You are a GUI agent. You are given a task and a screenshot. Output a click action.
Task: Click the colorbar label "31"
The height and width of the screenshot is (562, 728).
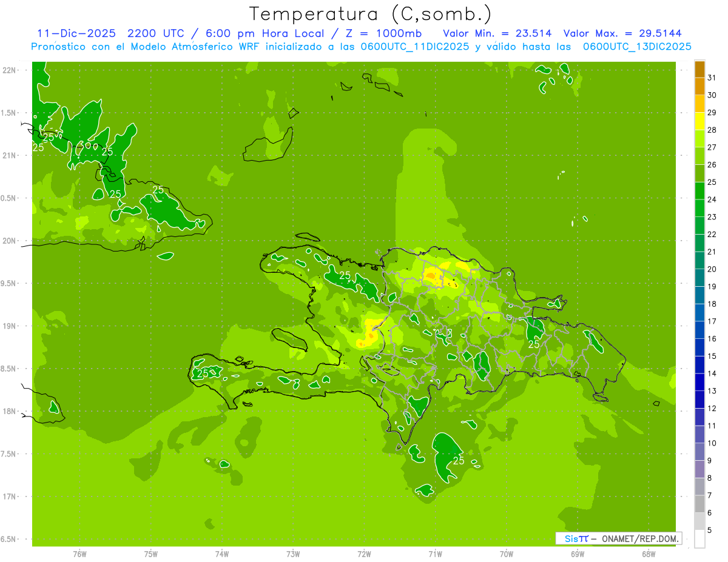[x=712, y=78]
